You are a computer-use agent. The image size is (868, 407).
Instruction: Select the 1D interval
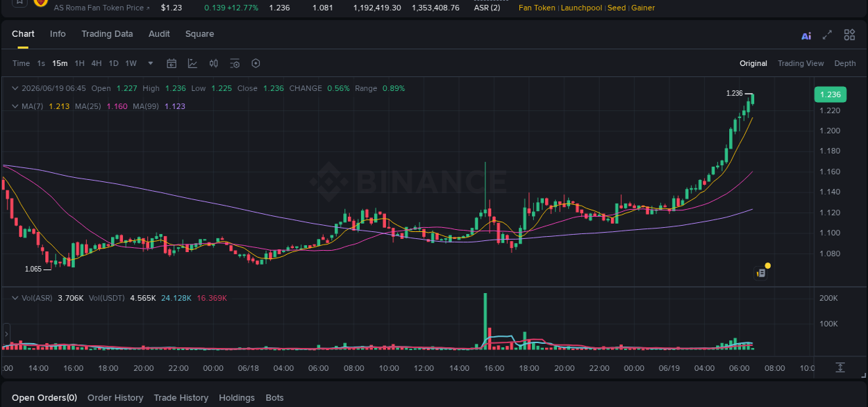pyautogui.click(x=114, y=63)
